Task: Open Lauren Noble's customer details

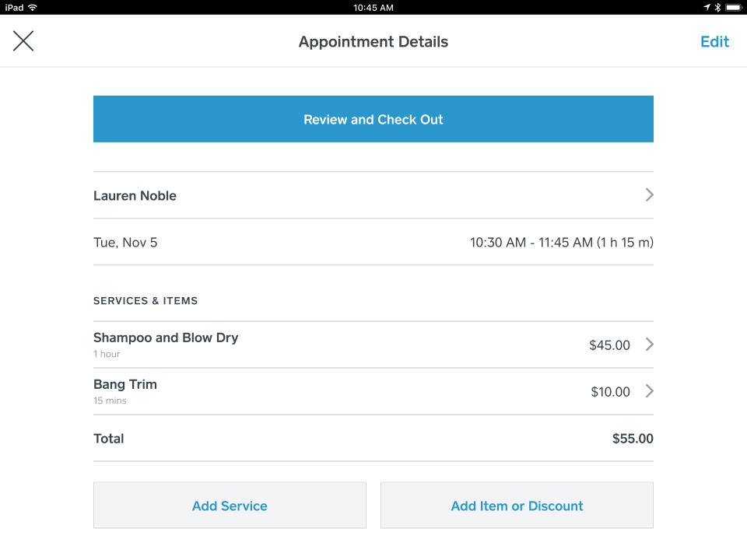Action: pos(373,195)
